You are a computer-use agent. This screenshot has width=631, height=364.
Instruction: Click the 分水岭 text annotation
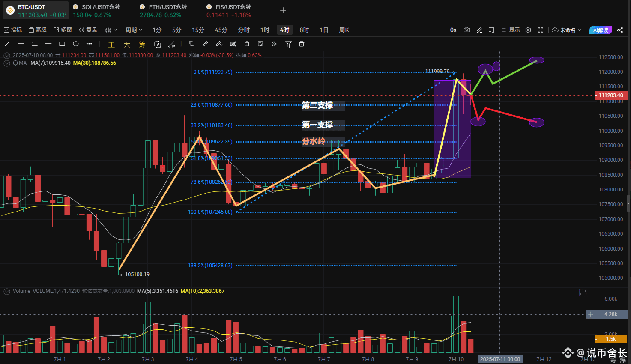tap(314, 141)
